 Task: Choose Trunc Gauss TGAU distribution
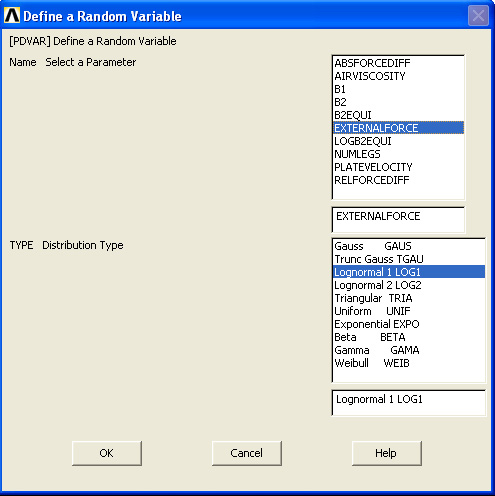[409, 259]
